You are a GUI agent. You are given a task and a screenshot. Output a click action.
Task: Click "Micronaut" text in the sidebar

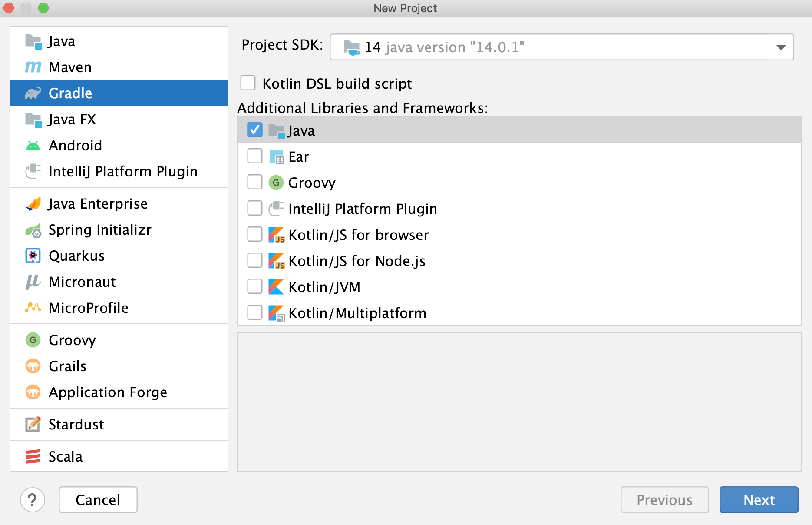(x=82, y=282)
